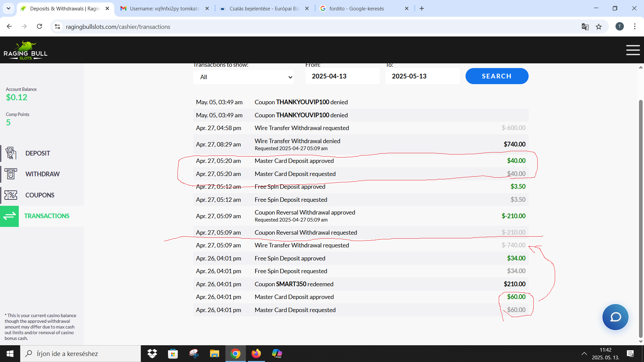Viewport: 644px width, 362px height.
Task: Click the Windows search box
Action: coord(80,354)
